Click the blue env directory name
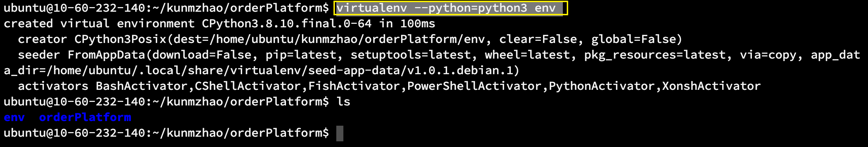This screenshot has height=147, width=868. pyautogui.click(x=14, y=118)
